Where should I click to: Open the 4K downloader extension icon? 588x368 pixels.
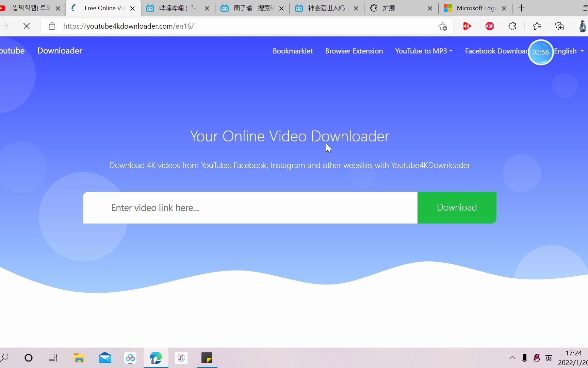(467, 26)
